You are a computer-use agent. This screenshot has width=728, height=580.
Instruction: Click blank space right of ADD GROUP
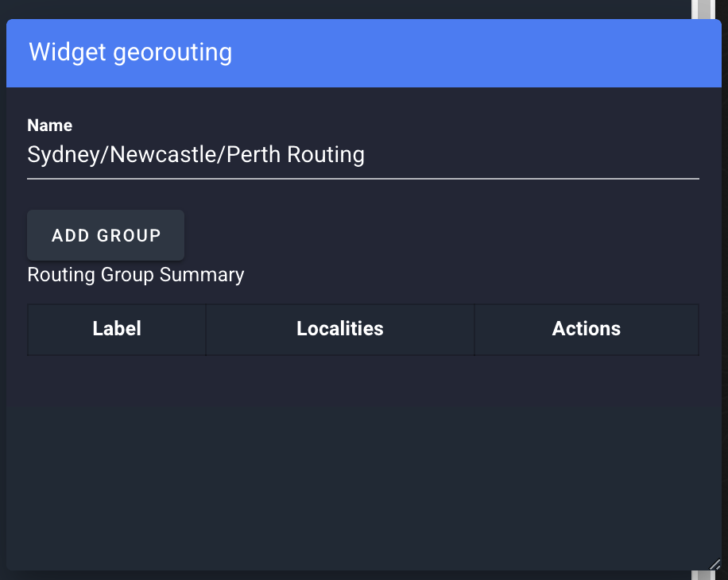coord(441,235)
